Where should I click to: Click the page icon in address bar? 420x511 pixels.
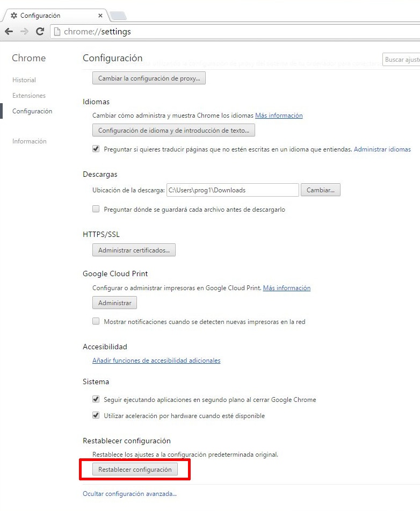coord(57,32)
